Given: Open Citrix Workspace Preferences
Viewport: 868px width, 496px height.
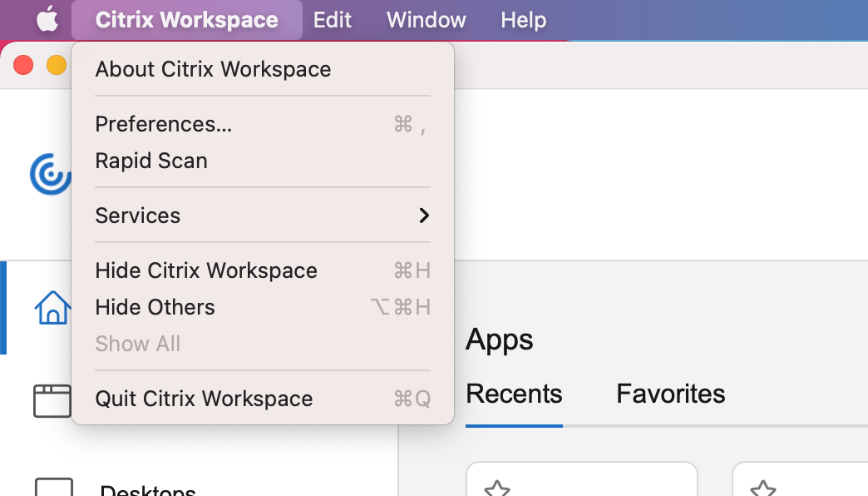Looking at the screenshot, I should click(x=163, y=123).
